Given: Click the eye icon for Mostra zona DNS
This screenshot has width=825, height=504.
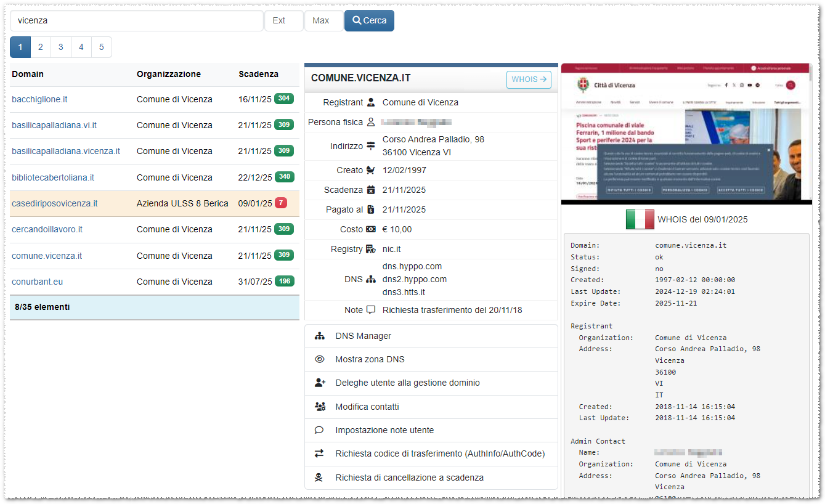Looking at the screenshot, I should pos(319,359).
